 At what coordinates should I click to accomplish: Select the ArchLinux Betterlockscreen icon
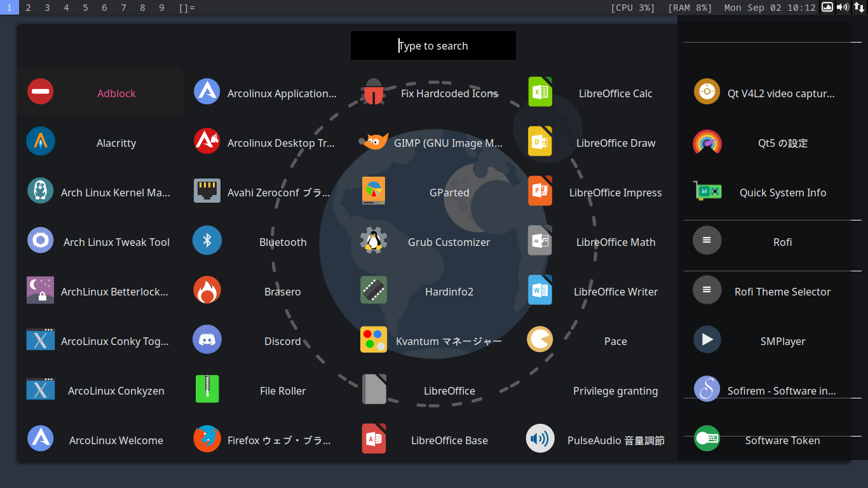tap(41, 290)
